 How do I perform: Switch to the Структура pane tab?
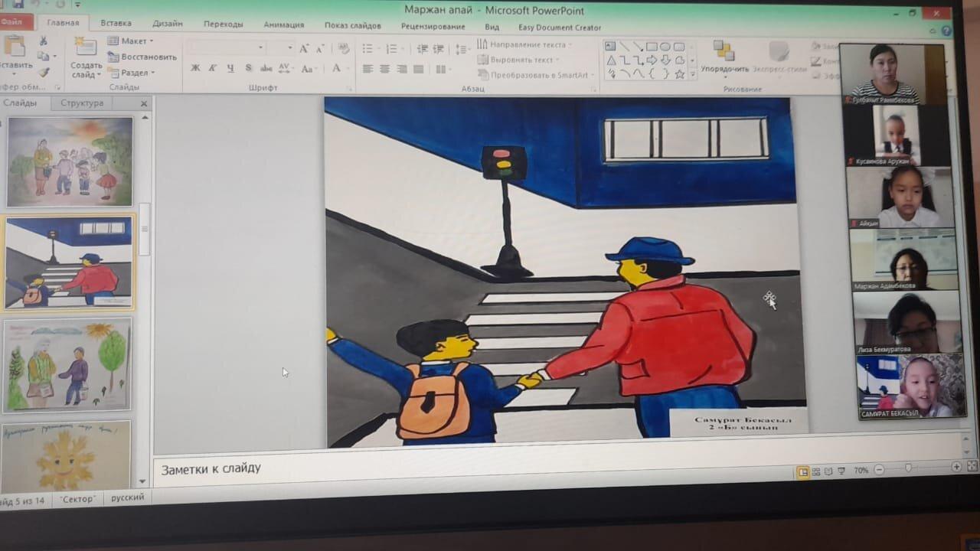[x=82, y=103]
